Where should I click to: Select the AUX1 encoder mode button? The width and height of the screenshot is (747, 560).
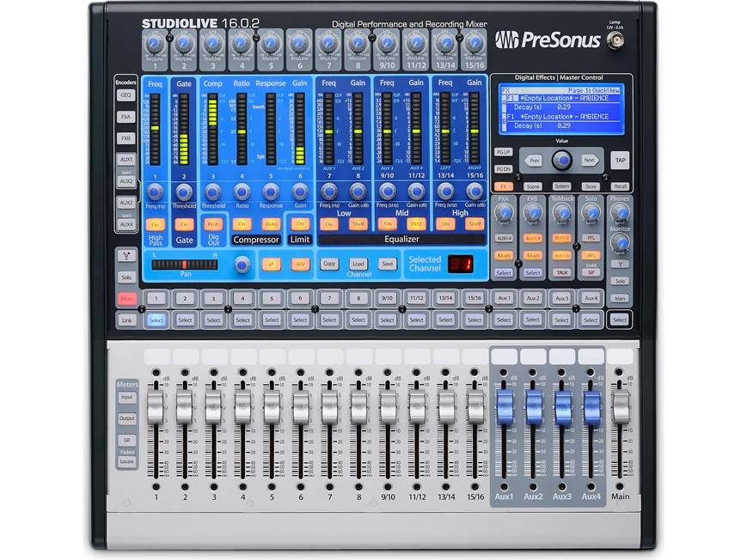pos(126,160)
